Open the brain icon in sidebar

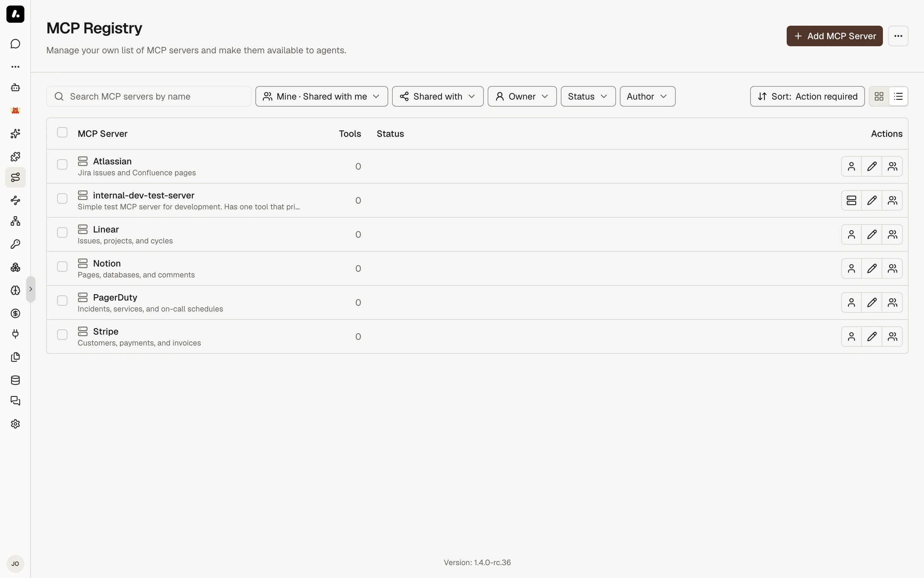coord(15,290)
